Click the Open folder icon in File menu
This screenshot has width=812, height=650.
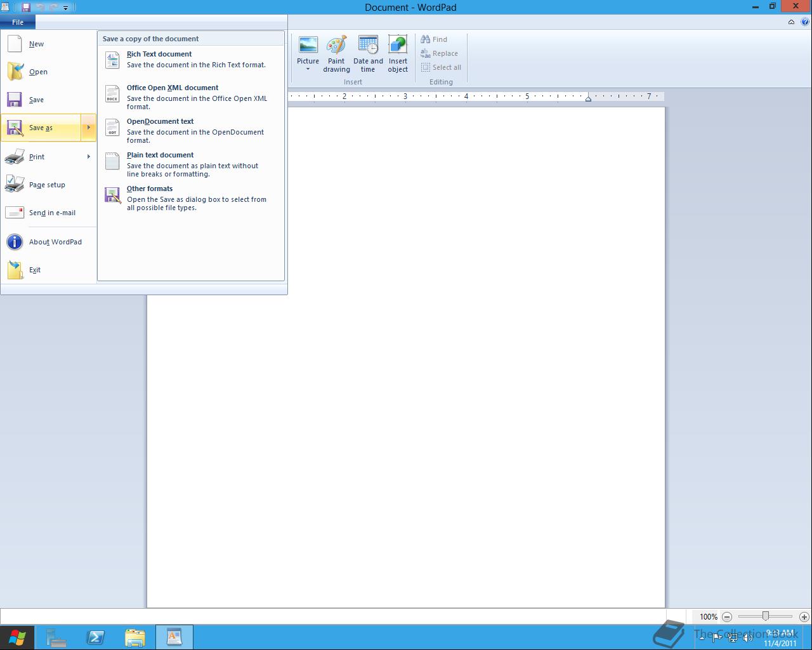pos(15,72)
